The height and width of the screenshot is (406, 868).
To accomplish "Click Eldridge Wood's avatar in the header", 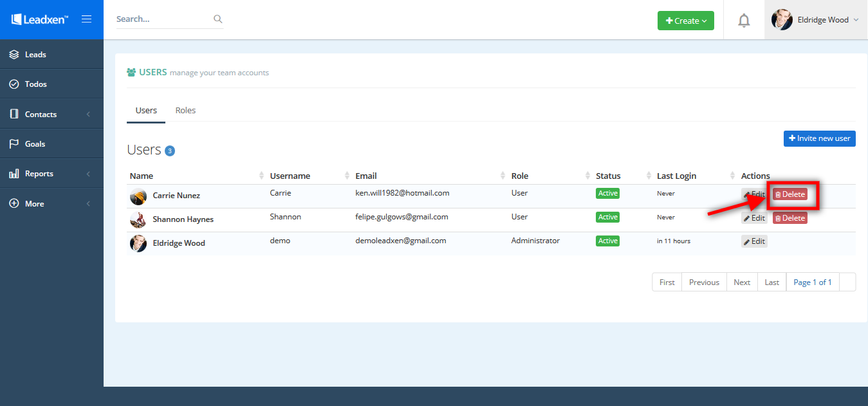I will click(x=782, y=20).
